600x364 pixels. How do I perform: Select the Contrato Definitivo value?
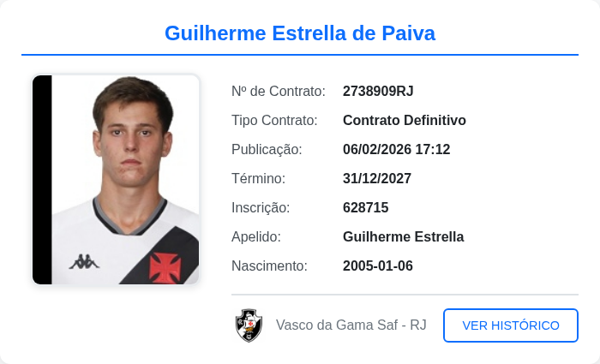coord(404,120)
